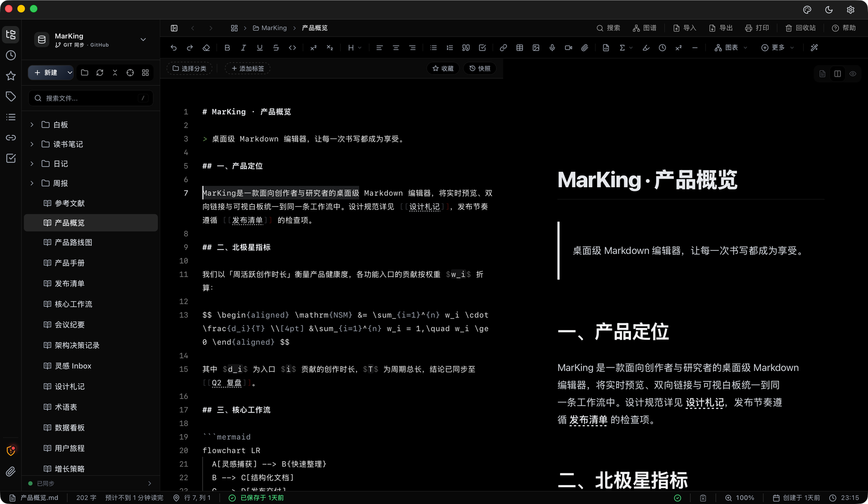Toggle the sidebar panel visibility

click(174, 28)
